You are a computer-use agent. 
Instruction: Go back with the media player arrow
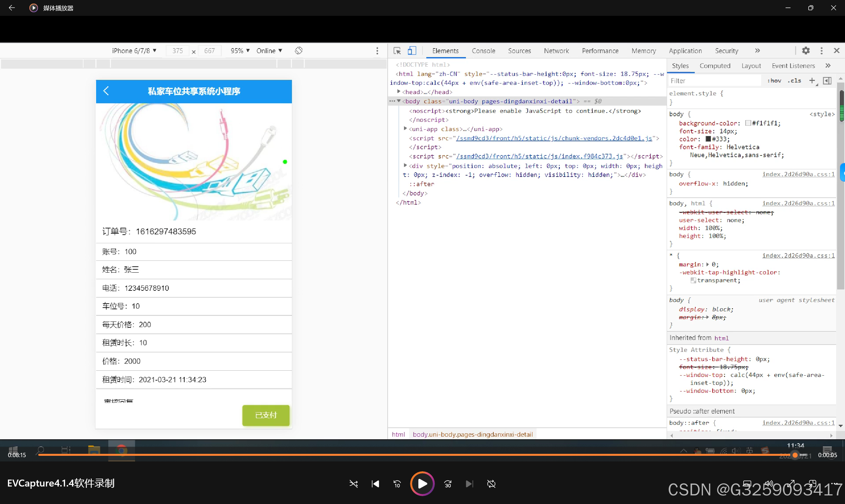(x=12, y=8)
